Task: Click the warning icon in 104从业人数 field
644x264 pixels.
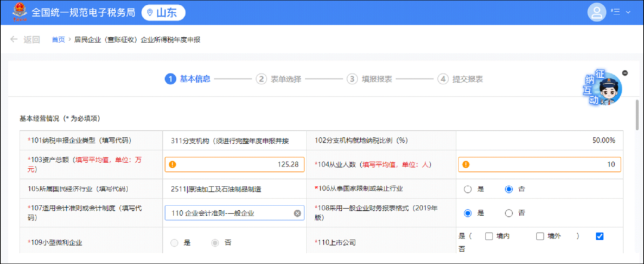Action: (465, 164)
